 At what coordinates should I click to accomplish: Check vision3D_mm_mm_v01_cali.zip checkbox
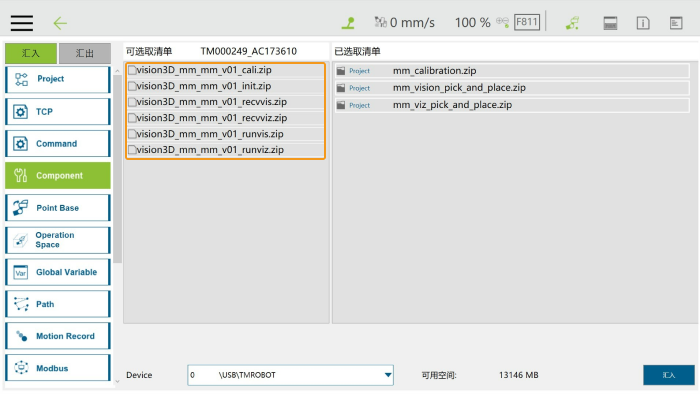click(x=132, y=70)
